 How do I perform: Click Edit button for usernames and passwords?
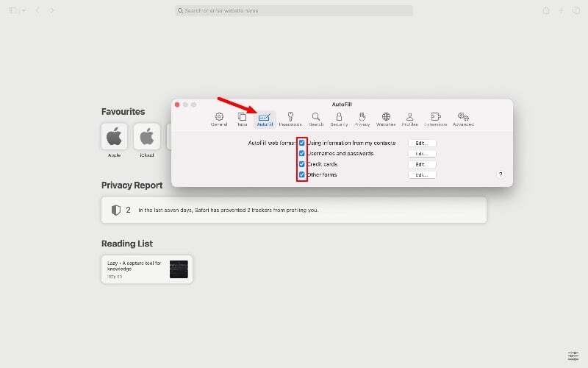[x=422, y=154]
